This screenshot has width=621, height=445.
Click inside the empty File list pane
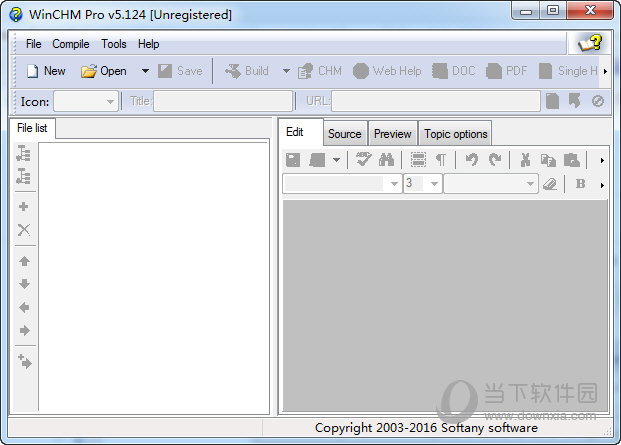154,277
